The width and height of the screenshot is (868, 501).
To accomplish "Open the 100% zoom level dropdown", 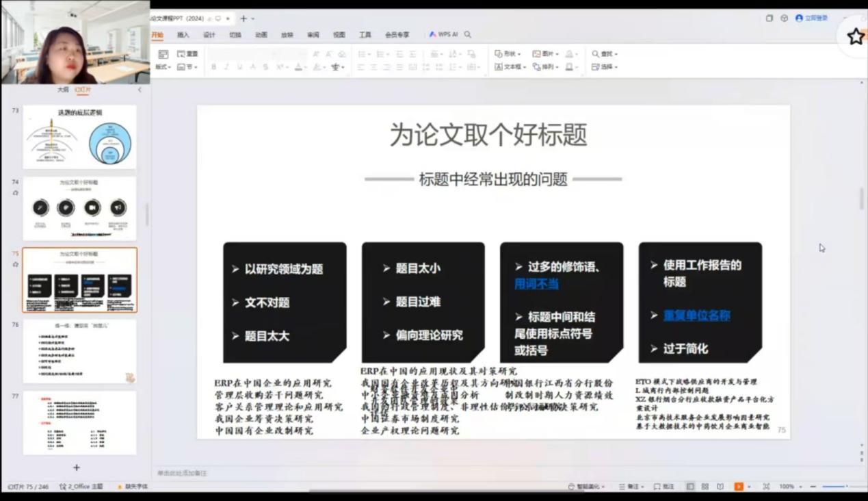I will coord(790,487).
